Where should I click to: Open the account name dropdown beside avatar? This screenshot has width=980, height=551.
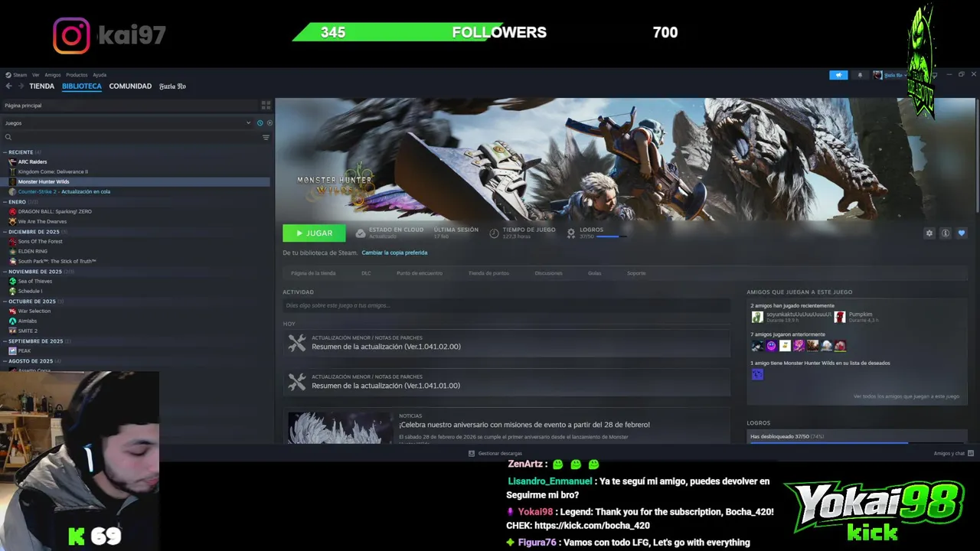[x=895, y=75]
